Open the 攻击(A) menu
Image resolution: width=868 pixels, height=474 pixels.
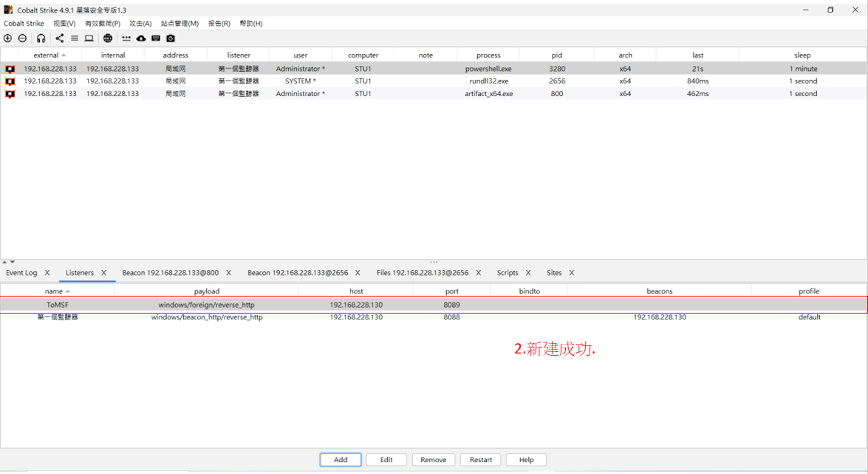pos(140,23)
